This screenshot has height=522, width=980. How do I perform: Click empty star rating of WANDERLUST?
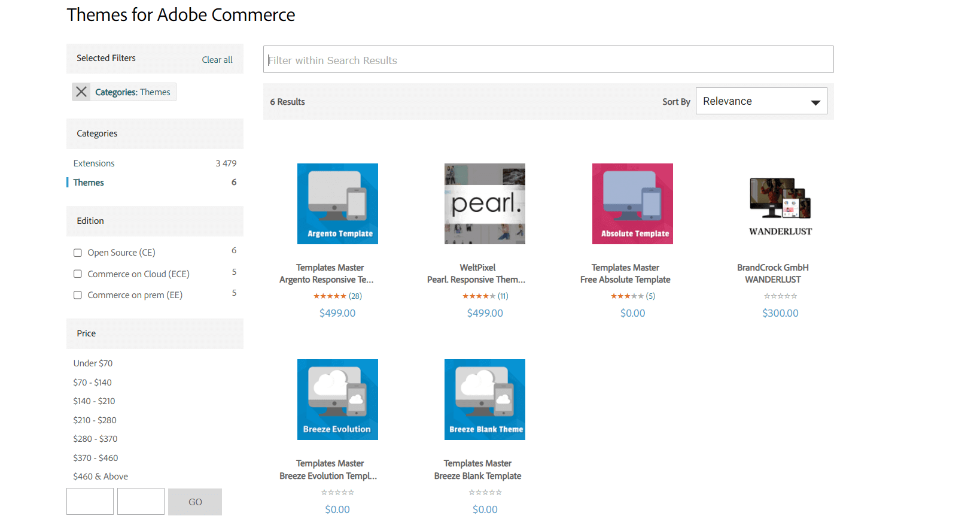click(780, 296)
